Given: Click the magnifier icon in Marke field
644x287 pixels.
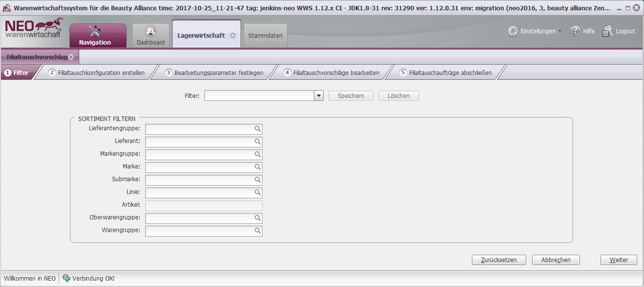Looking at the screenshot, I should (257, 167).
